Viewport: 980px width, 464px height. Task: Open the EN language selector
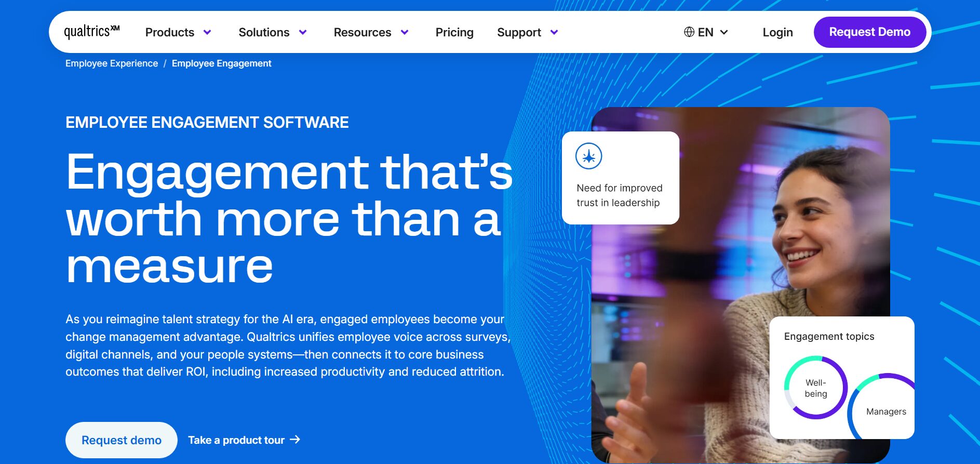point(706,32)
